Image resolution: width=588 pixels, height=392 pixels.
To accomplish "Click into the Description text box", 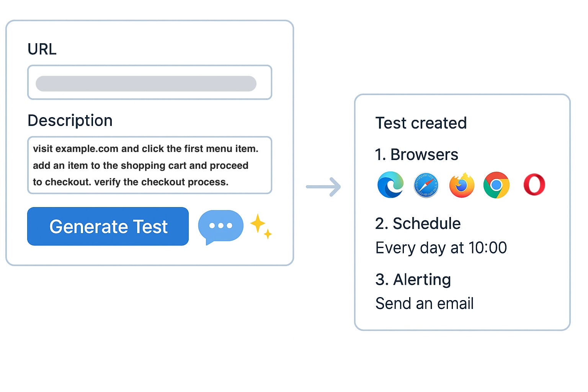I will (150, 165).
